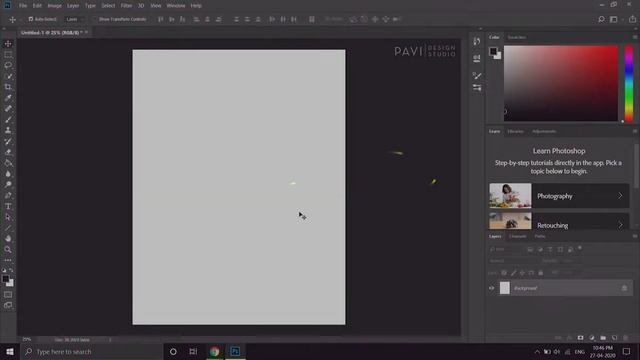The height and width of the screenshot is (360, 640).
Task: Create new fill or adjustment layer
Action: point(592,338)
